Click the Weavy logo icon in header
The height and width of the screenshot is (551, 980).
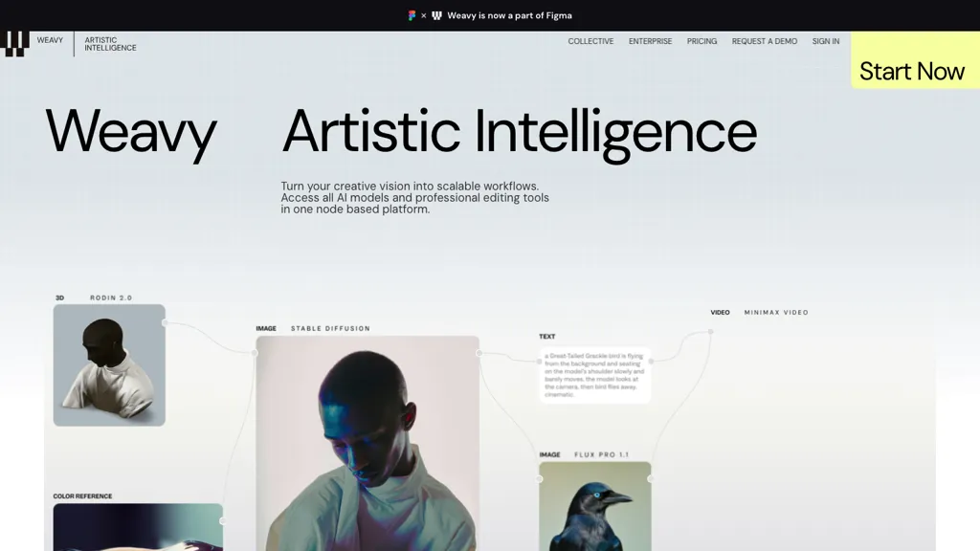(15, 44)
